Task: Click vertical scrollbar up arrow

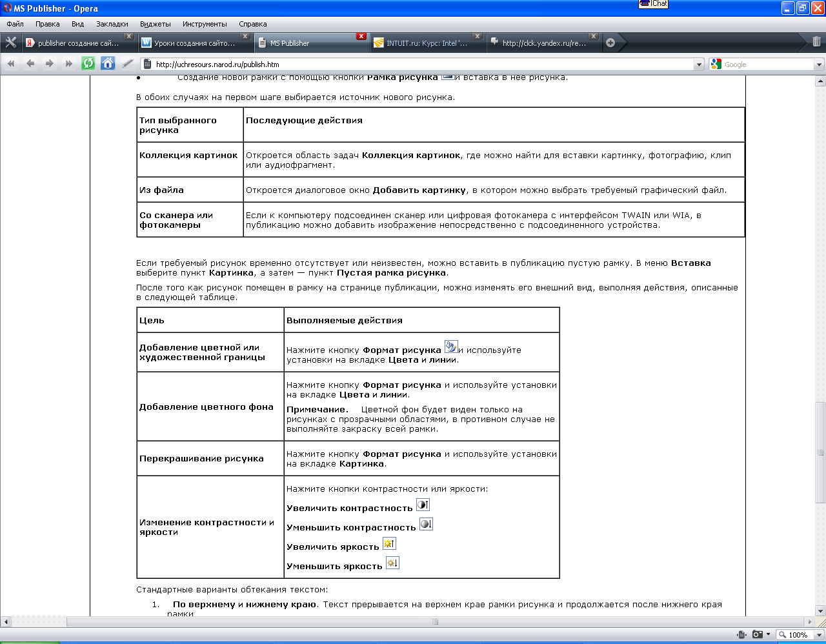Action: 821,81
